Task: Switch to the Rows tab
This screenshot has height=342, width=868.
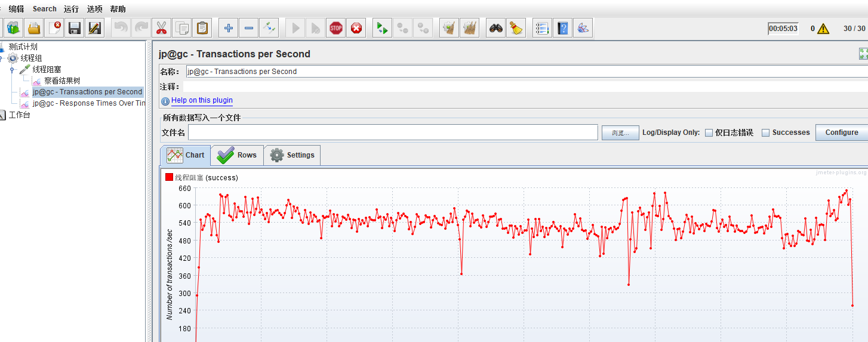Action: 237,155
